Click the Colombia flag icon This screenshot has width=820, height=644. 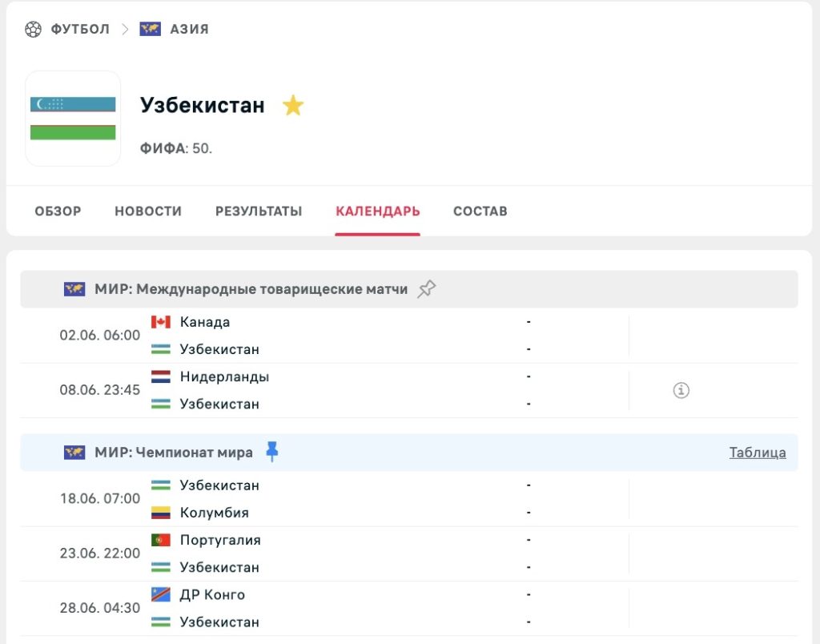pyautogui.click(x=160, y=513)
